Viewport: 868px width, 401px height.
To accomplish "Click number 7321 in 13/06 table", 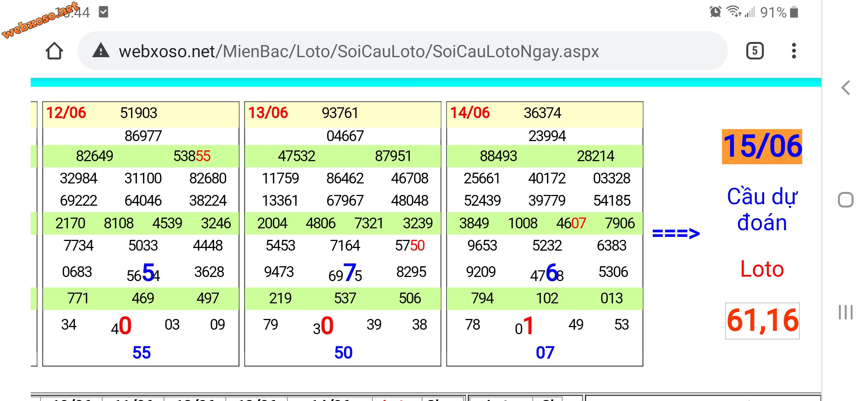I will click(x=369, y=223).
